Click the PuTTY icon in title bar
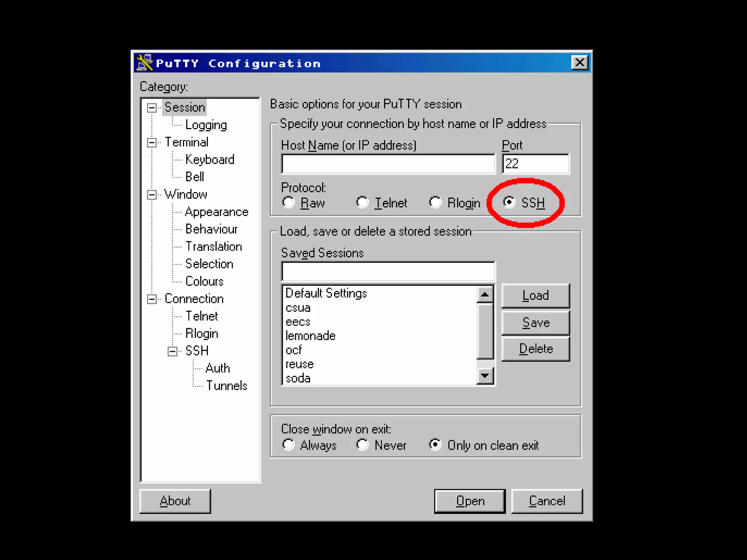 point(144,63)
